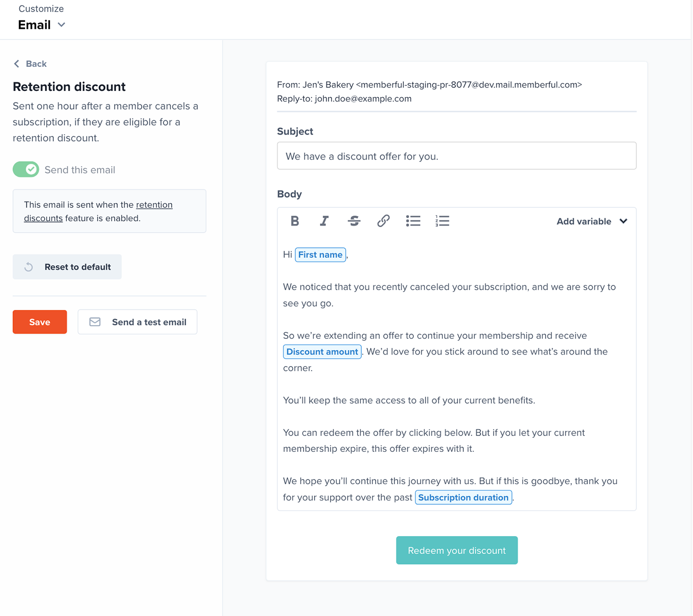This screenshot has height=616, width=693.
Task: Insert a link using chain icon
Action: 384,221
